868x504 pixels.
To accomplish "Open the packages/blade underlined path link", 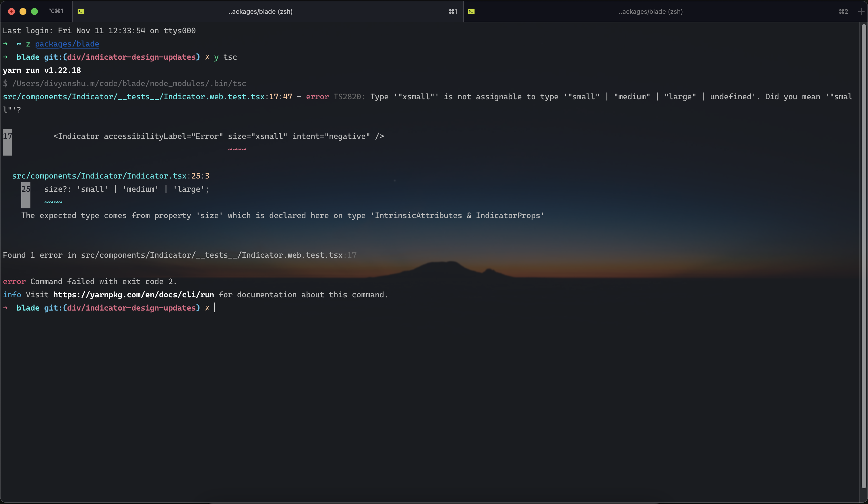I will tap(67, 44).
